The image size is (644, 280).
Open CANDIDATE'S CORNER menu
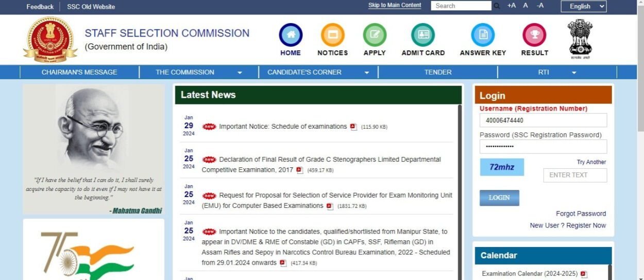click(x=304, y=72)
